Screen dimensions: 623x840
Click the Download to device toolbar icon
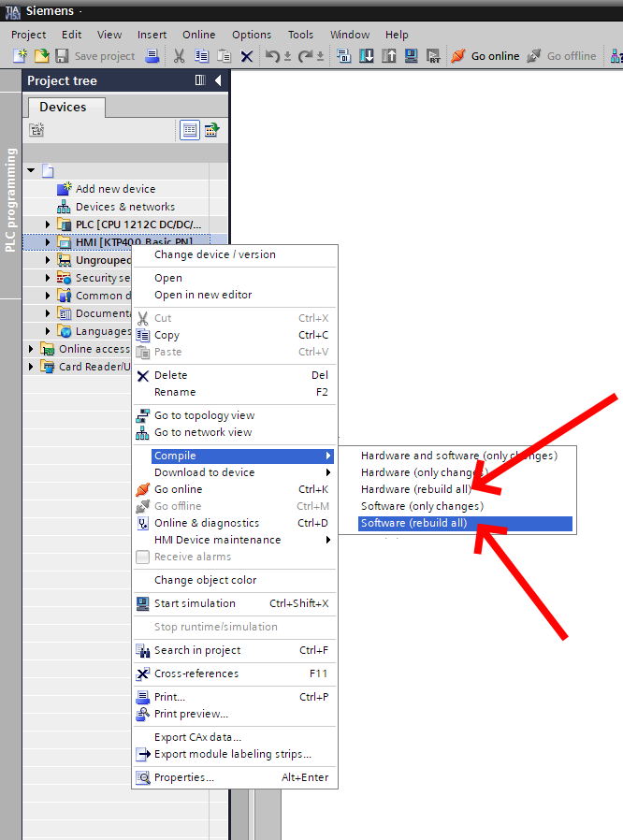[x=367, y=56]
